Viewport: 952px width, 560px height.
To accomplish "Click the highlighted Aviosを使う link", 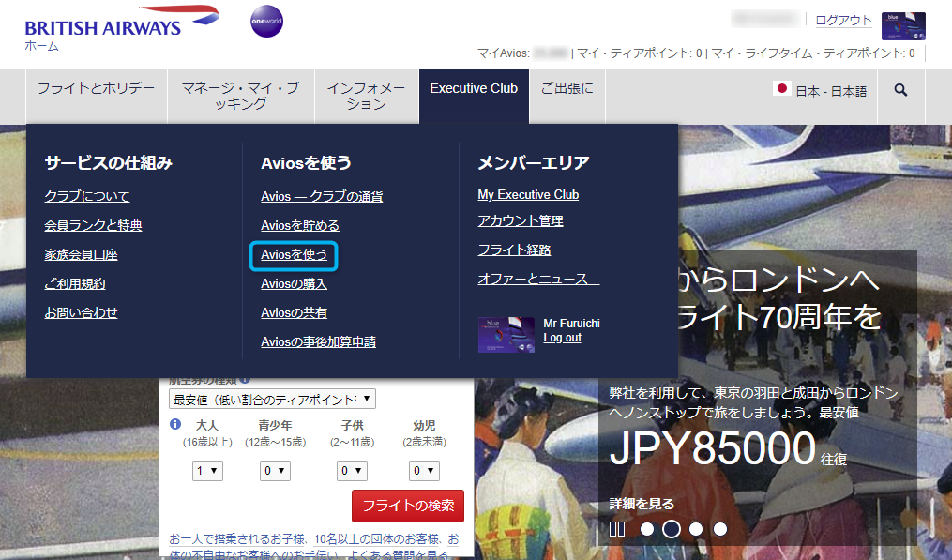I will click(294, 255).
